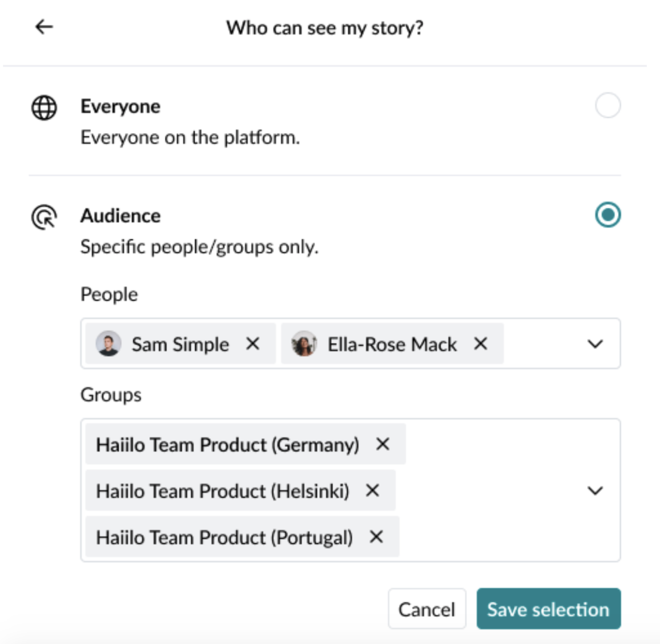Select the Audience radio button

[608, 215]
